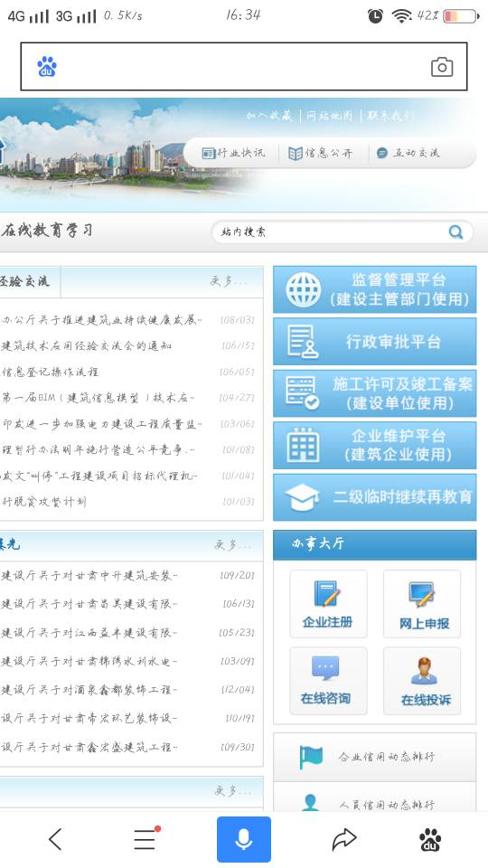The image size is (488, 868).
Task: Click the 企业注册 icon
Action: point(328,604)
